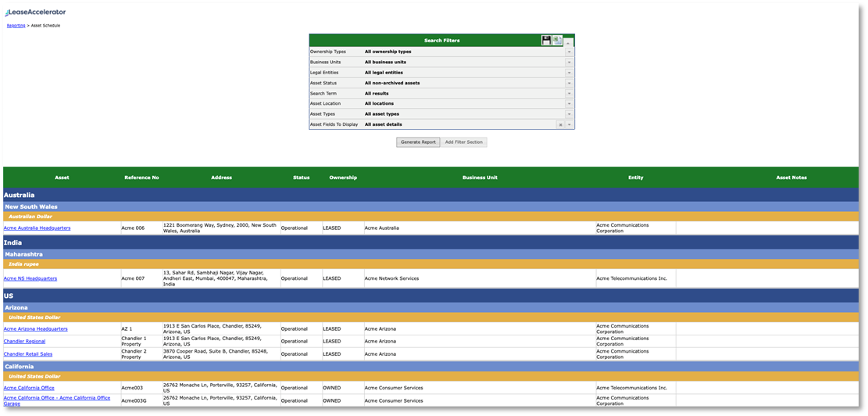Open the Chandler Regional asset link

pos(24,341)
